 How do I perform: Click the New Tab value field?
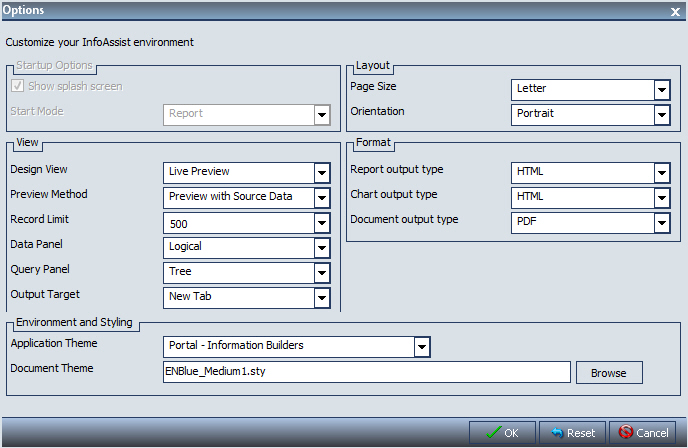239,298
